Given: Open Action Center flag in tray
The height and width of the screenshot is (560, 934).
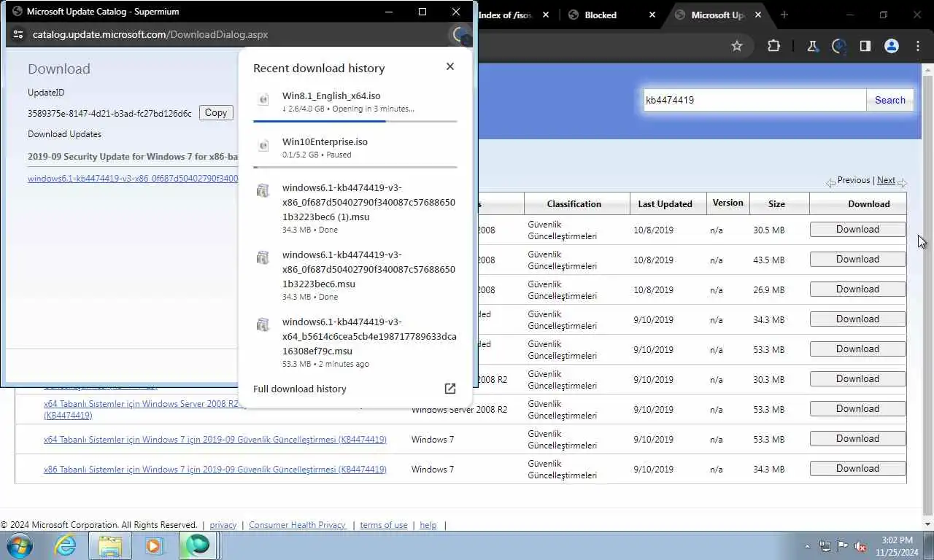Looking at the screenshot, I should point(843,546).
